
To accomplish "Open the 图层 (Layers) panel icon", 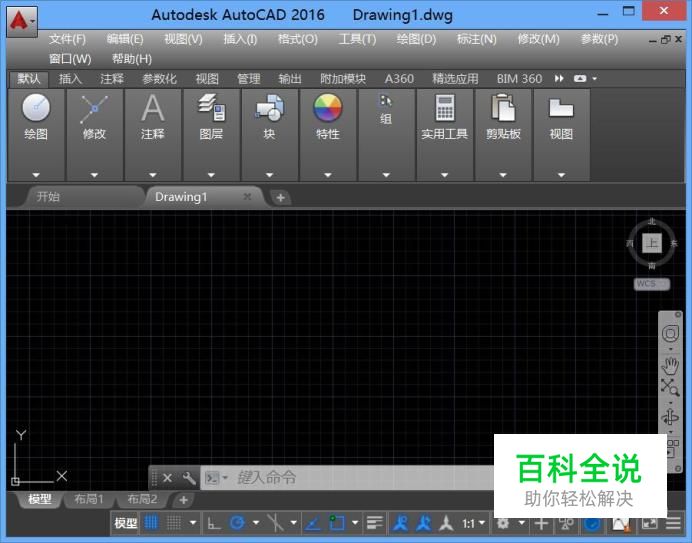I will pos(211,108).
